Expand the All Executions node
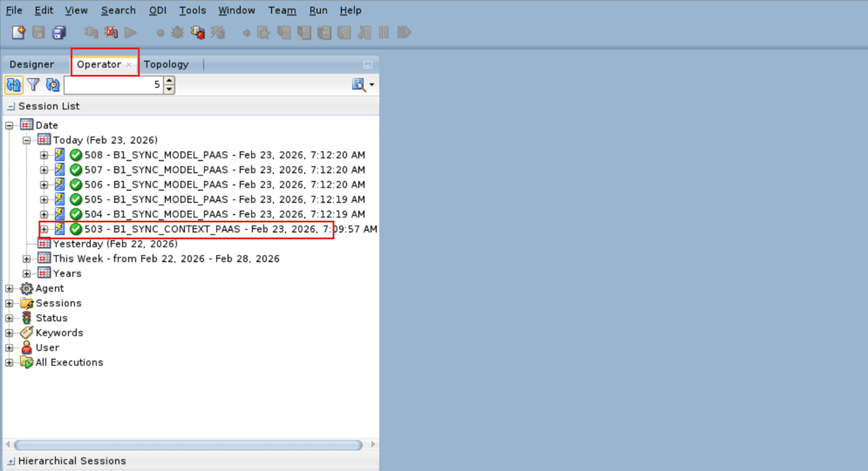Image resolution: width=868 pixels, height=471 pixels. (9, 362)
